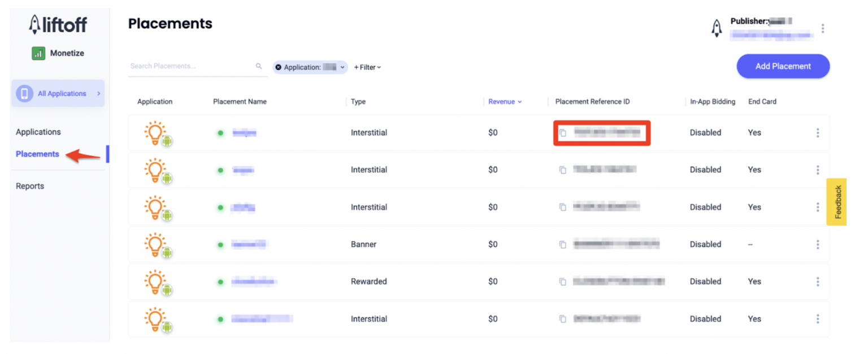This screenshot has height=354, width=868.
Task: Click the search magnifier icon
Action: click(x=258, y=66)
